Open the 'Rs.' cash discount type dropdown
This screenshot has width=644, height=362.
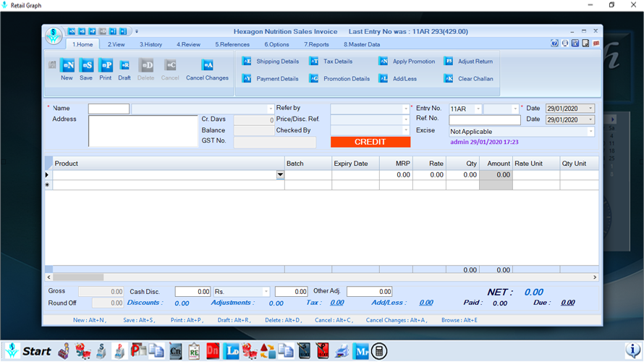point(266,292)
